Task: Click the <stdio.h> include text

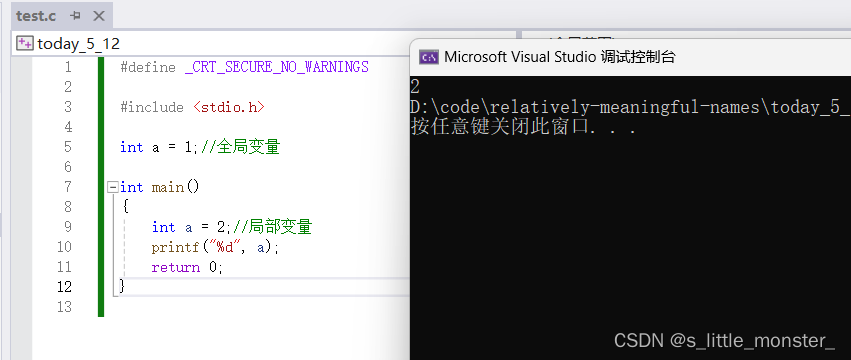Action: [x=228, y=107]
